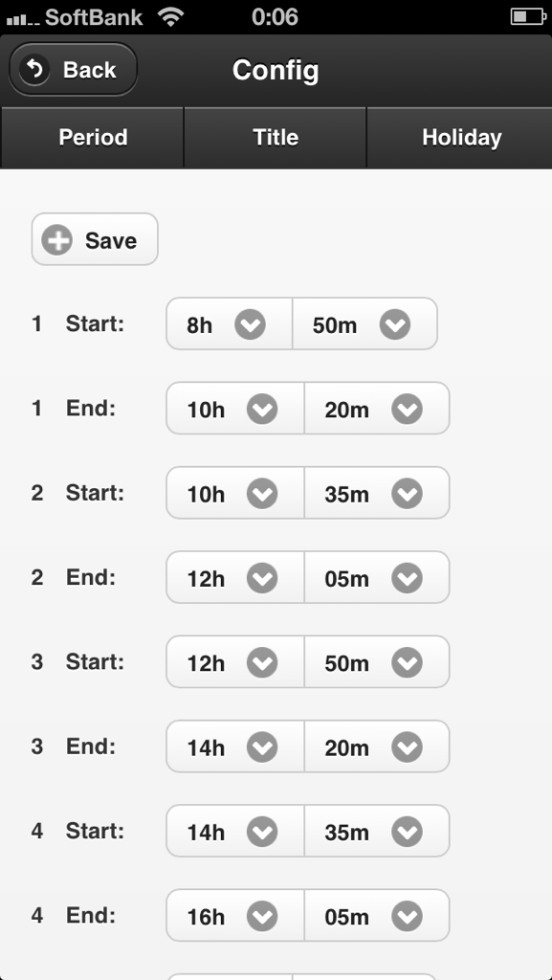Screen dimensions: 552x980
Task: Switch to the Title tab
Action: click(x=276, y=138)
